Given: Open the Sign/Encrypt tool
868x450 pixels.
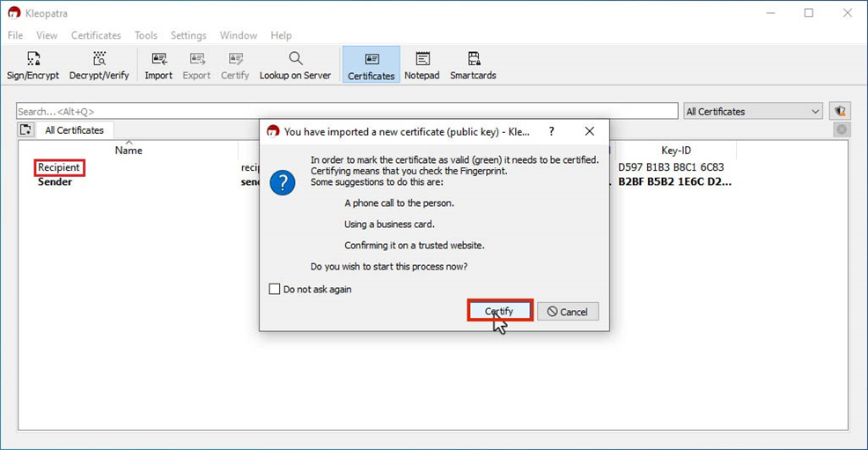Looking at the screenshot, I should [33, 65].
